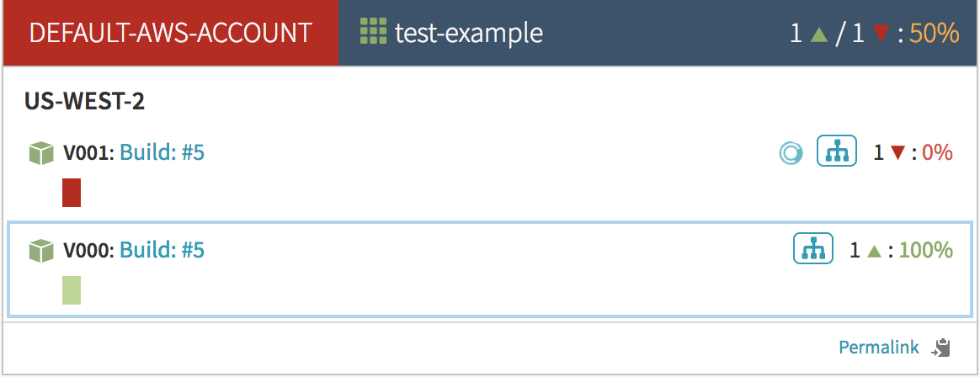This screenshot has height=377, width=980.
Task: Click the V000 server group cube icon
Action: point(41,251)
